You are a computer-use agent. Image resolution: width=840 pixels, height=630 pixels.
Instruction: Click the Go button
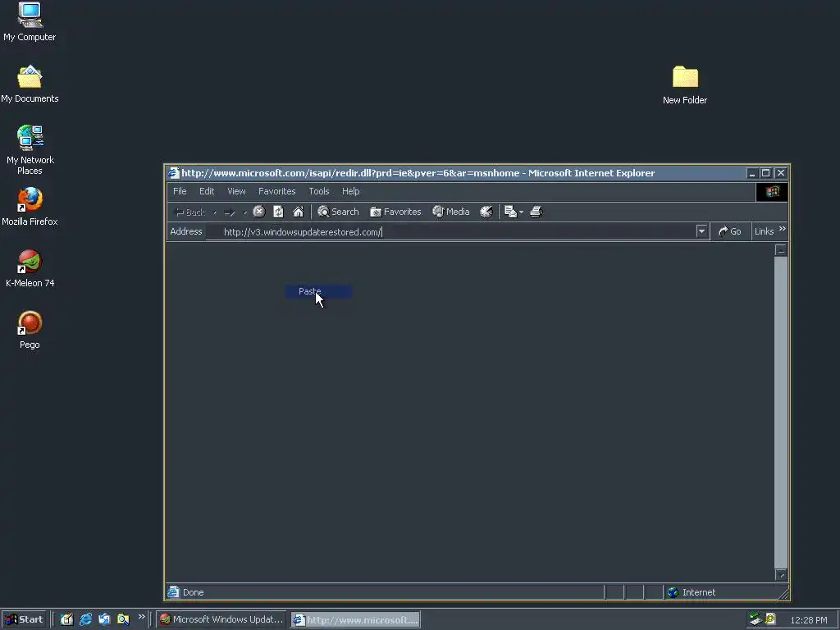[x=729, y=231]
